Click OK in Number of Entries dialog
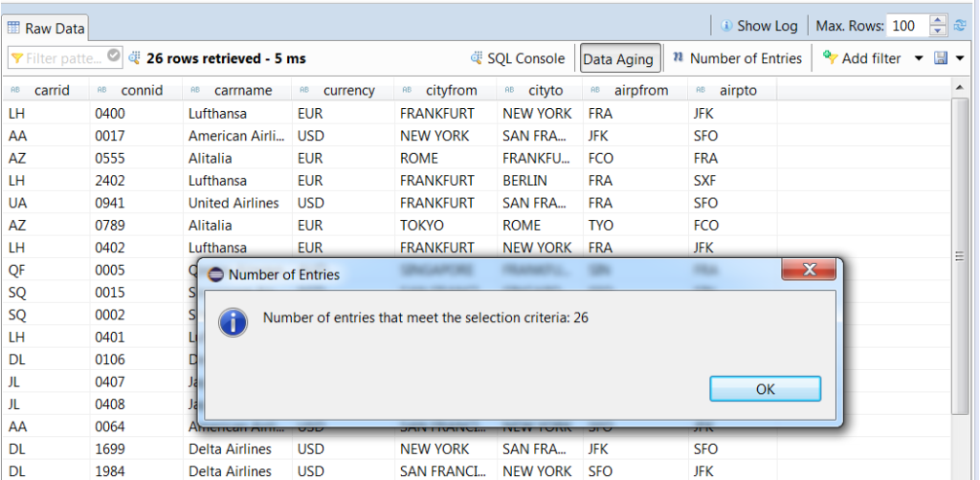Viewport: 980px width, 480px height. [x=765, y=389]
